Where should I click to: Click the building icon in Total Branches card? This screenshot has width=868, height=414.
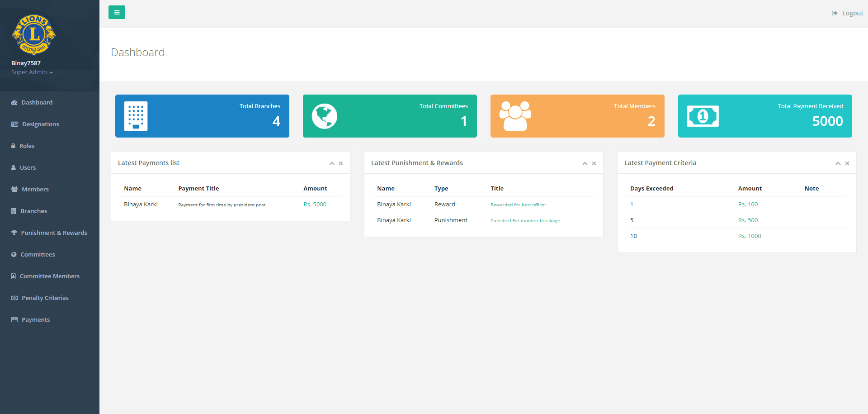(x=136, y=116)
